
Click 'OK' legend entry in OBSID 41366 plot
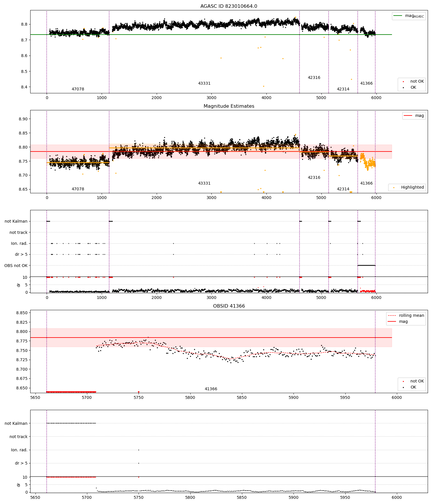pyautogui.click(x=413, y=387)
